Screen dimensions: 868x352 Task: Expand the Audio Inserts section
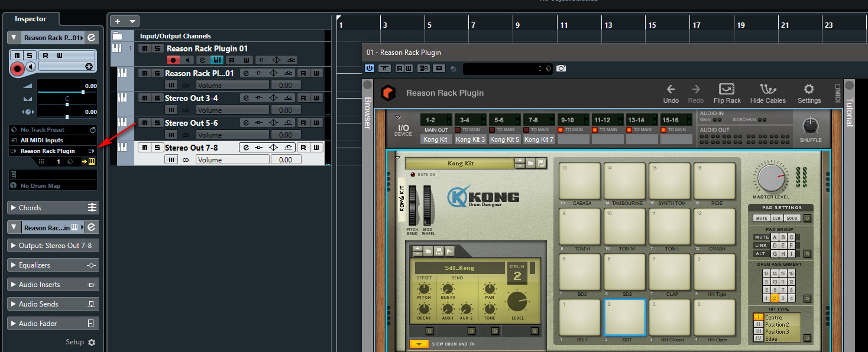tap(53, 285)
